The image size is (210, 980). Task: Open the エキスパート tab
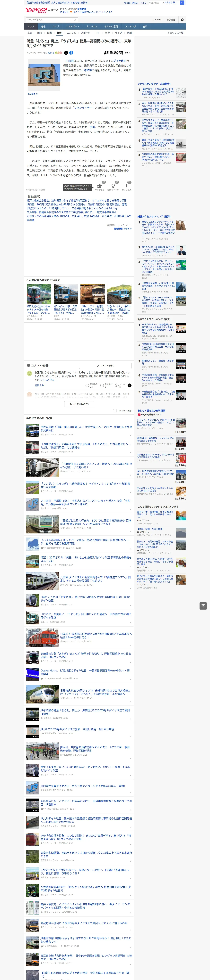[x=72, y=27]
